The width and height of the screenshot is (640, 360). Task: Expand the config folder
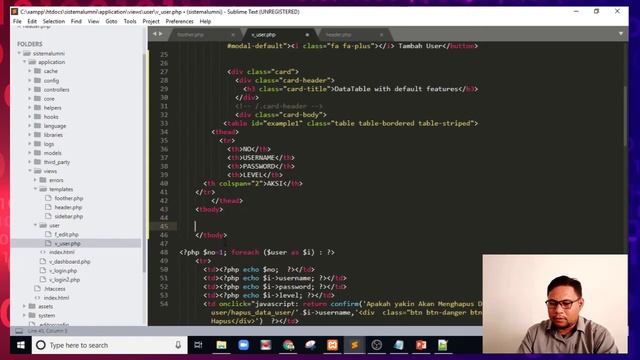[30, 80]
